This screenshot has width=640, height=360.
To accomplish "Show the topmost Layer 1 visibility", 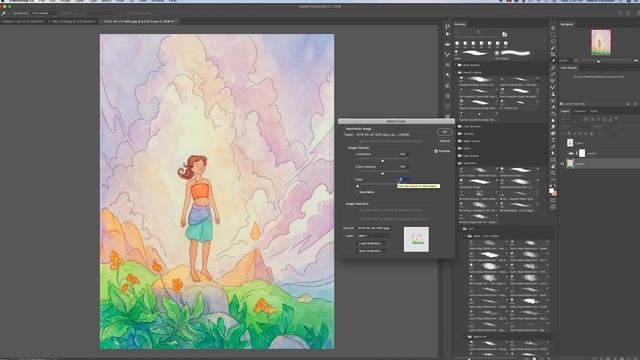I will tap(562, 142).
